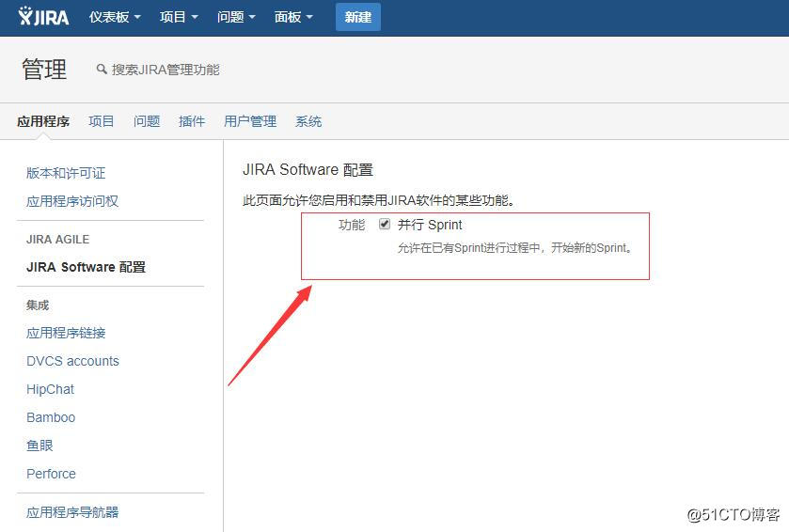Open HipChat integration link
Viewport: 789px width, 532px height.
pyautogui.click(x=51, y=389)
